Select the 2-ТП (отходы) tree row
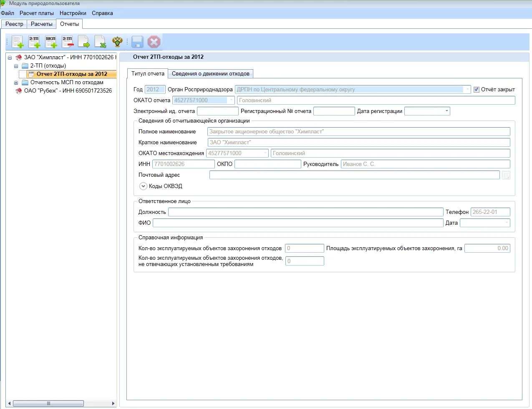 coord(48,66)
